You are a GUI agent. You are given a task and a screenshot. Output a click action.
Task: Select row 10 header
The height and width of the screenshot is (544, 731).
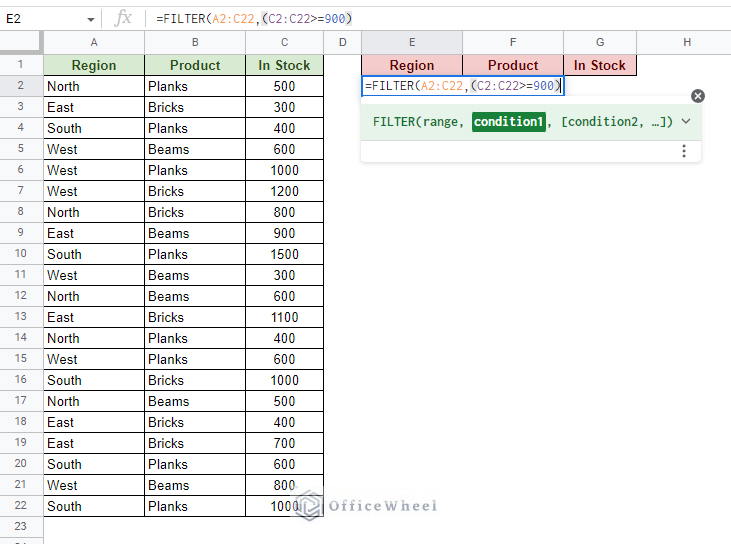pyautogui.click(x=21, y=254)
